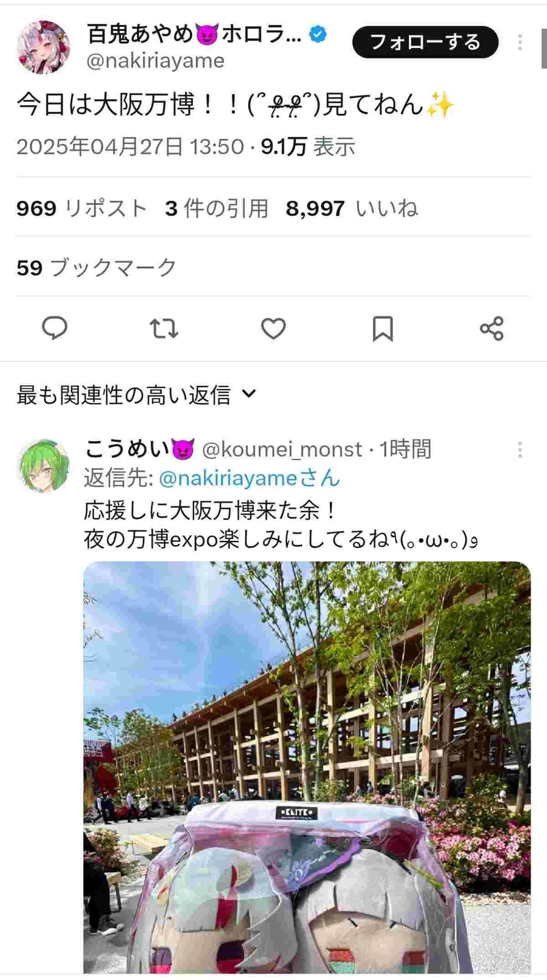Open three-dot menu on main tweet

click(x=520, y=42)
